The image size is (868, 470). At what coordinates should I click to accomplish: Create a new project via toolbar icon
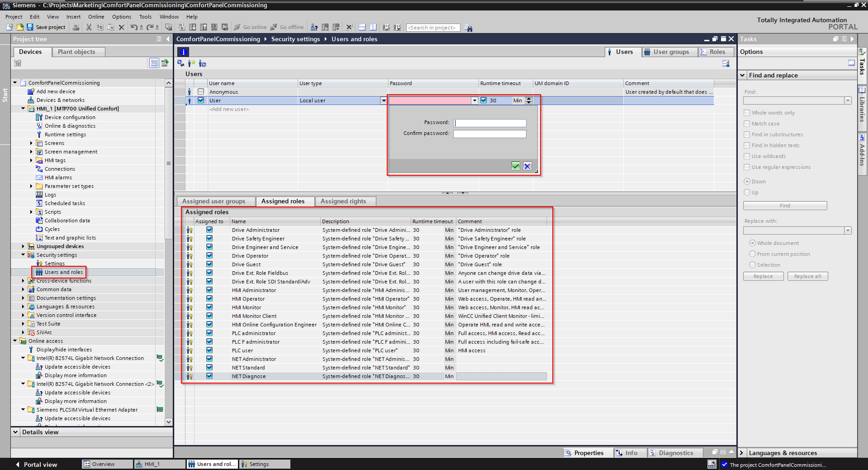tap(9, 27)
